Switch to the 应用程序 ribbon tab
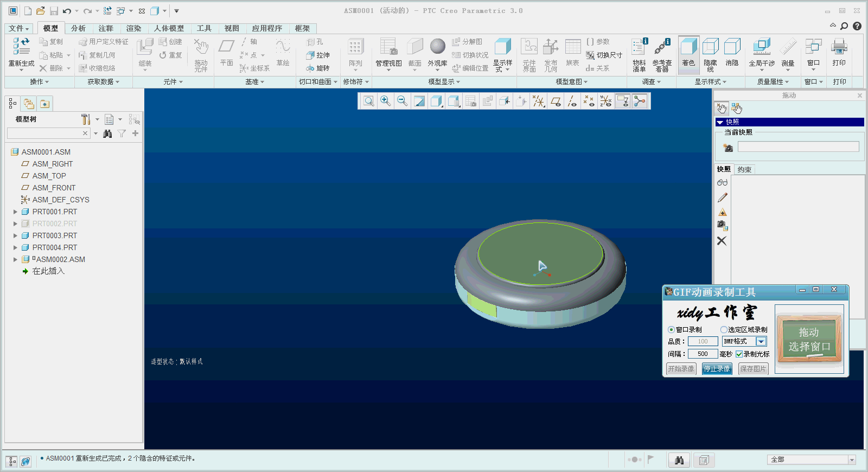The height and width of the screenshot is (472, 868). (267, 28)
